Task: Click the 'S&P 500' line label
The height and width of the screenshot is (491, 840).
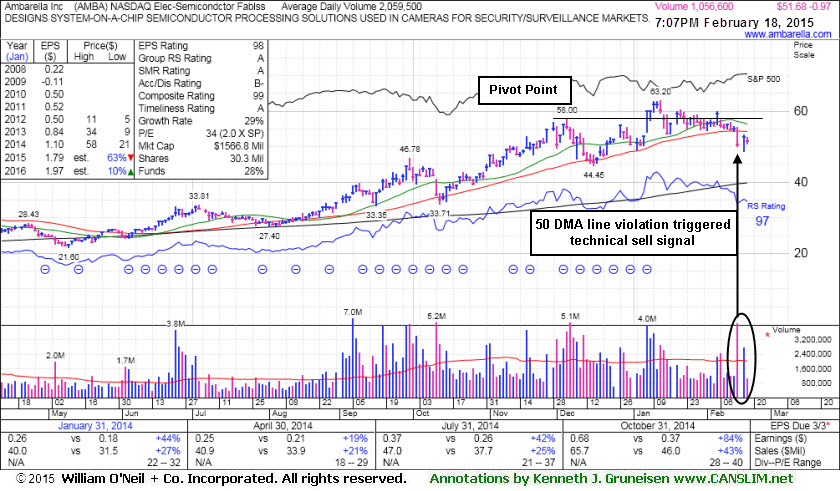Action: [x=764, y=79]
